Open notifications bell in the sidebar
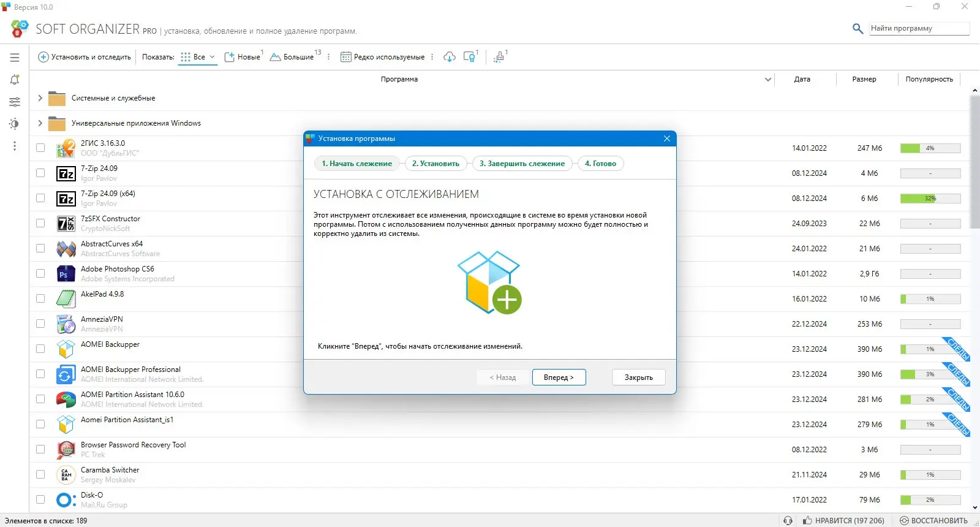 point(15,80)
